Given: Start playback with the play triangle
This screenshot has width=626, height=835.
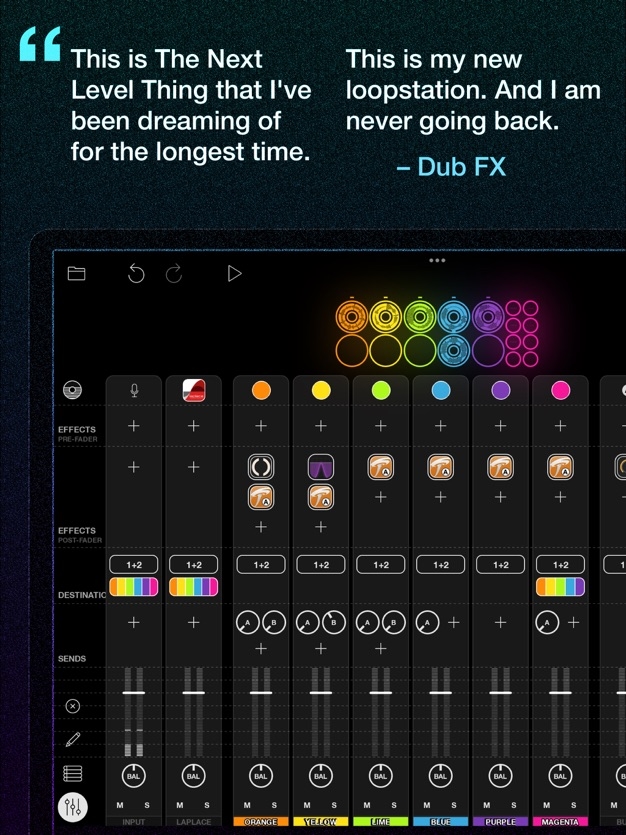Looking at the screenshot, I should pyautogui.click(x=234, y=274).
